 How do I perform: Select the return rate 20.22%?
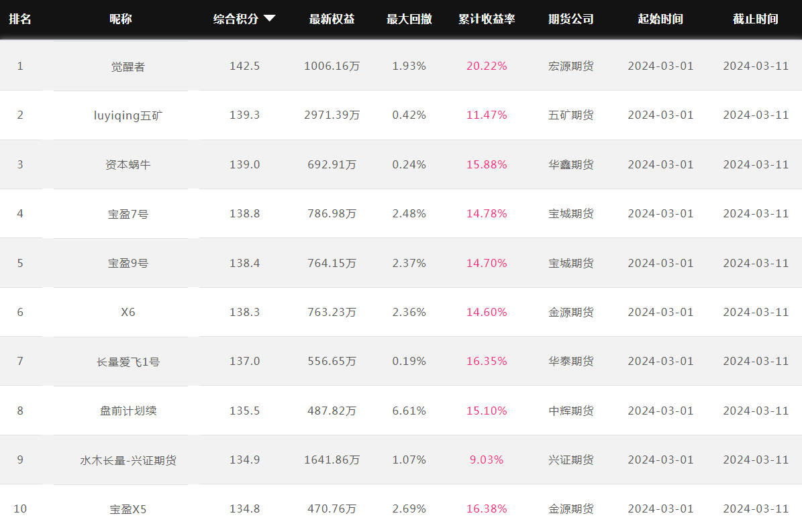487,66
